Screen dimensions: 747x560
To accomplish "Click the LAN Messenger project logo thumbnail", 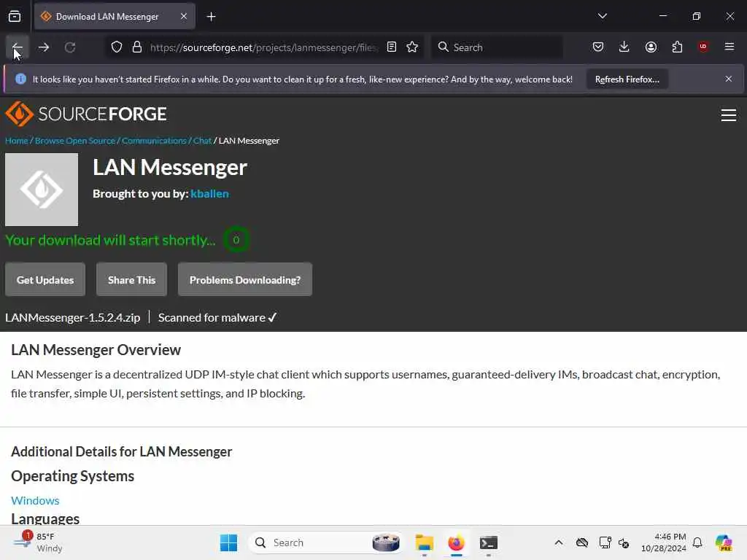I will pos(42,190).
